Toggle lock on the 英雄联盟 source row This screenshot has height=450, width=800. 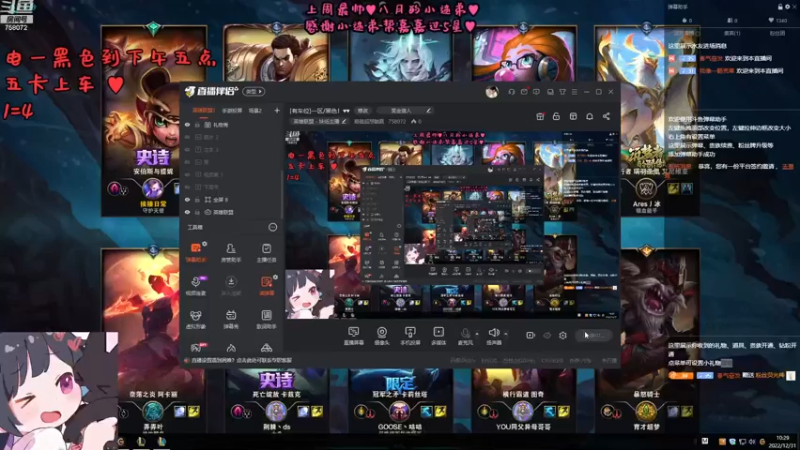(x=197, y=212)
